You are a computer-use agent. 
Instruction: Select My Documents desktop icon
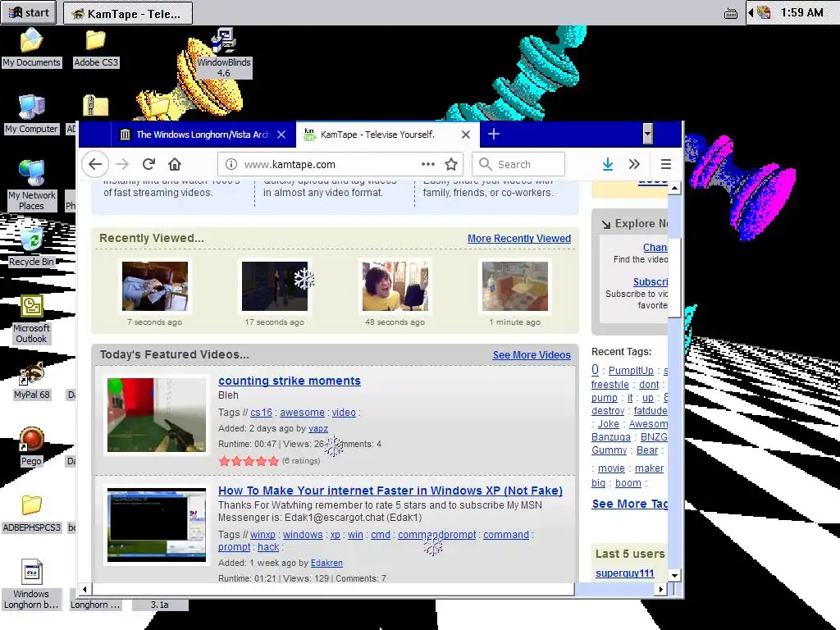[x=31, y=48]
